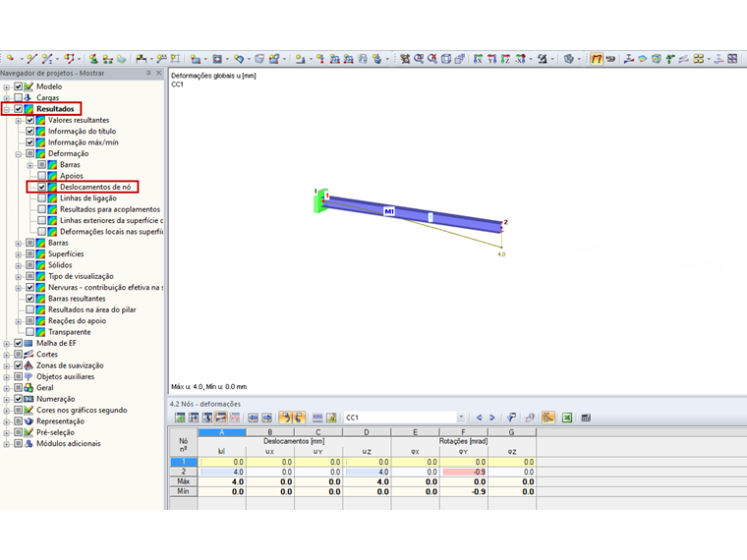The image size is (747, 560).
Task: Expand the Superfícies tree node
Action: (19, 254)
